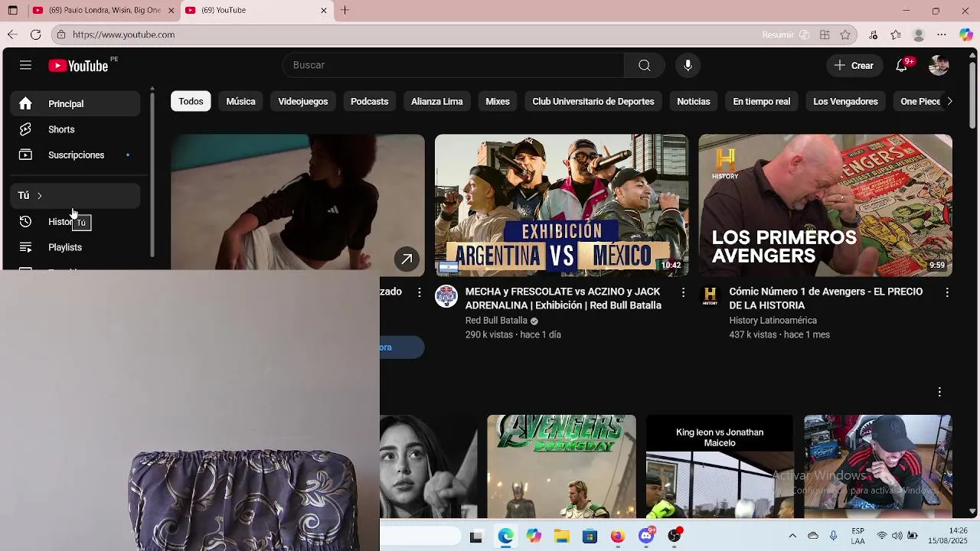The width and height of the screenshot is (980, 551).
Task: Close the active YouTube browser tab
Action: click(x=323, y=10)
